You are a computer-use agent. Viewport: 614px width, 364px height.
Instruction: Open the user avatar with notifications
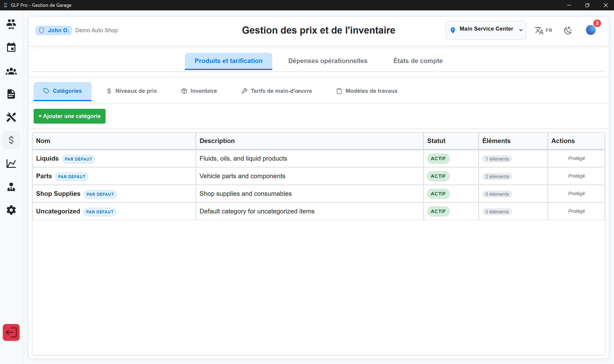click(591, 30)
